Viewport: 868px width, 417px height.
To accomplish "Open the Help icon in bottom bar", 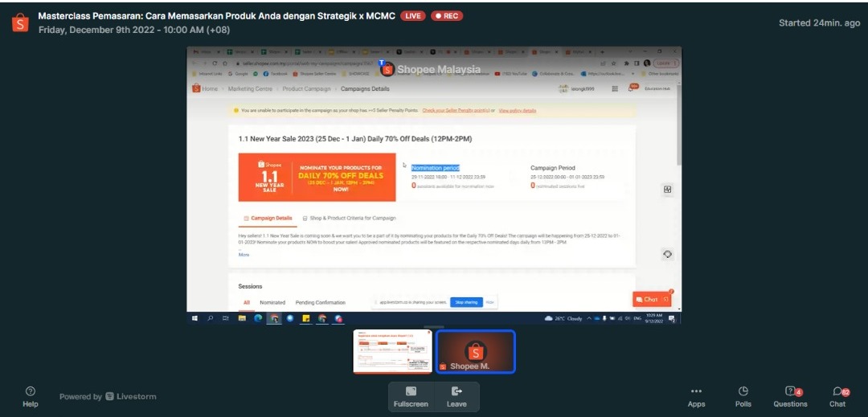I will (x=31, y=396).
